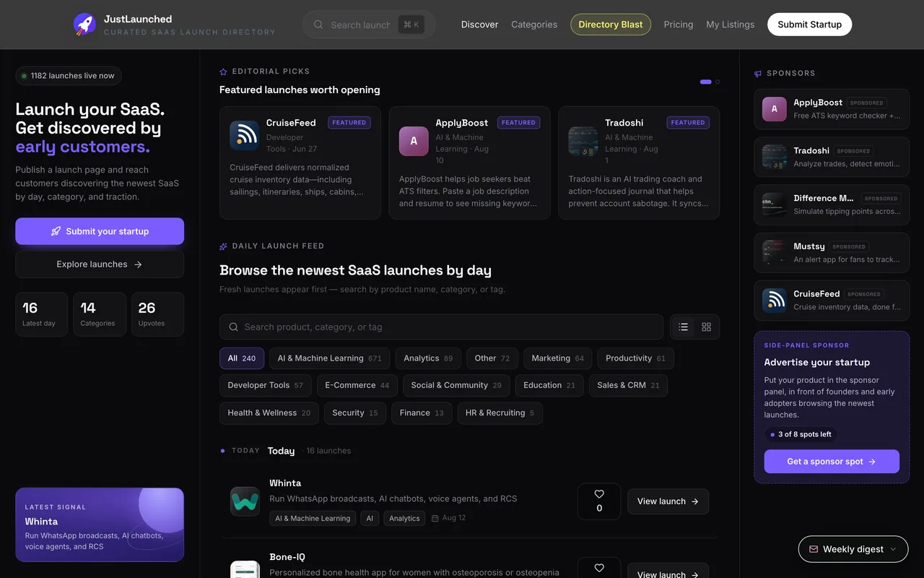924x578 pixels.
Task: Open the Latest Signal Whinta card
Action: click(100, 525)
